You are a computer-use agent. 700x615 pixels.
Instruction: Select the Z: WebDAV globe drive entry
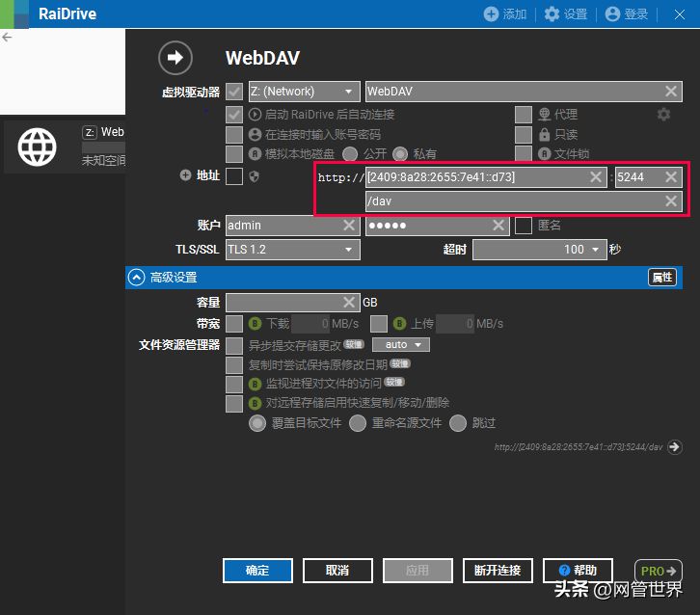pyautogui.click(x=37, y=147)
